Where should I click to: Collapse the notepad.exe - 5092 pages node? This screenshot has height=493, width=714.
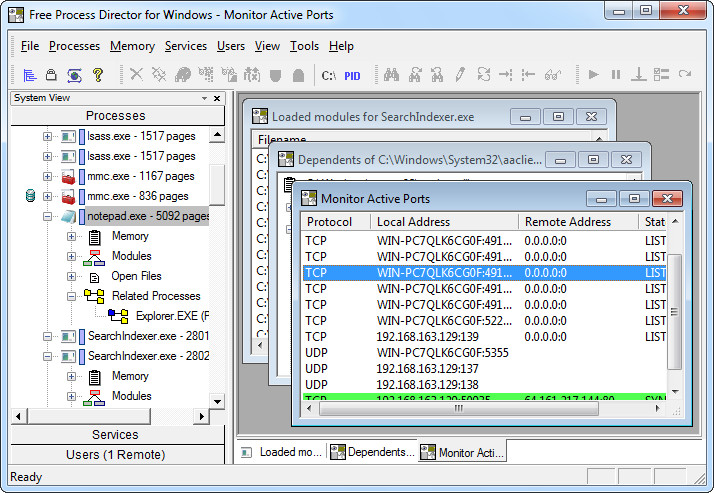[x=47, y=216]
